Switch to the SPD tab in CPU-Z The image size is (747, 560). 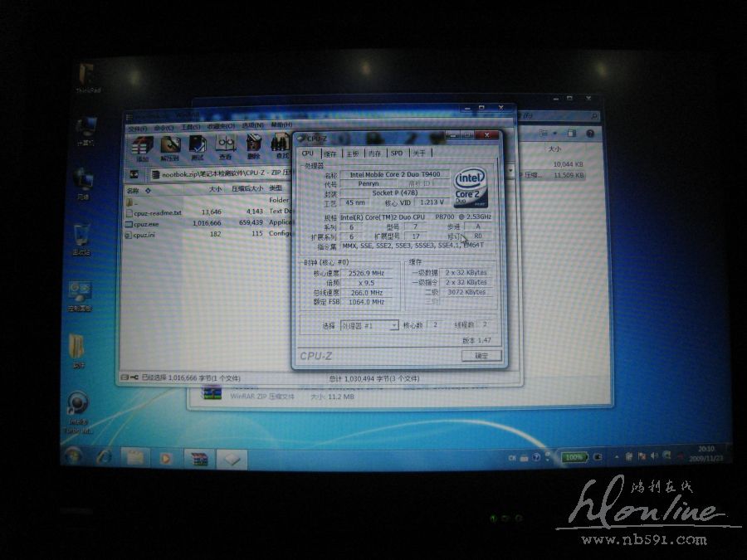click(397, 153)
